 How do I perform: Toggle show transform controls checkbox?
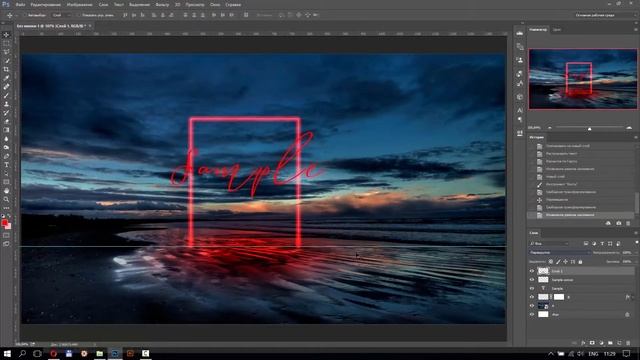coord(79,15)
